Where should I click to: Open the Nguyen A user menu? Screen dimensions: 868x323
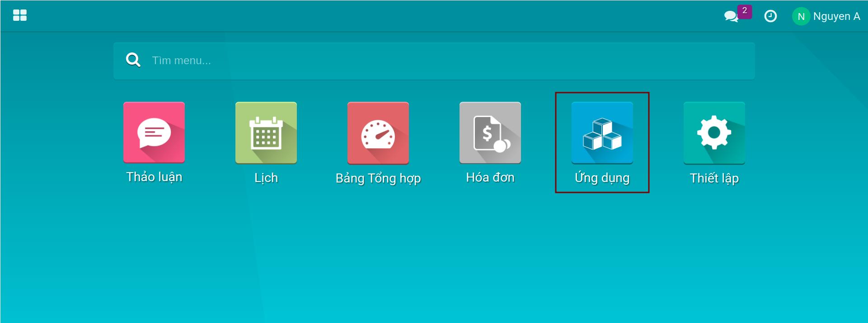tap(826, 16)
